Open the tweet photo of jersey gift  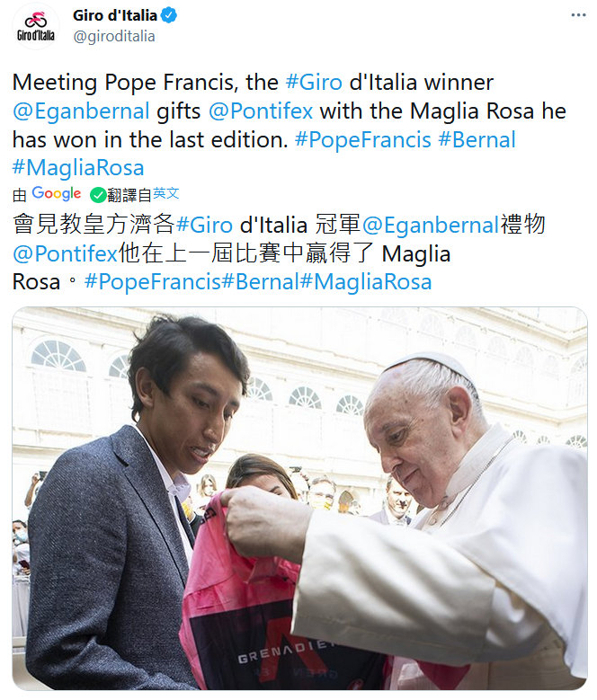tap(299, 498)
